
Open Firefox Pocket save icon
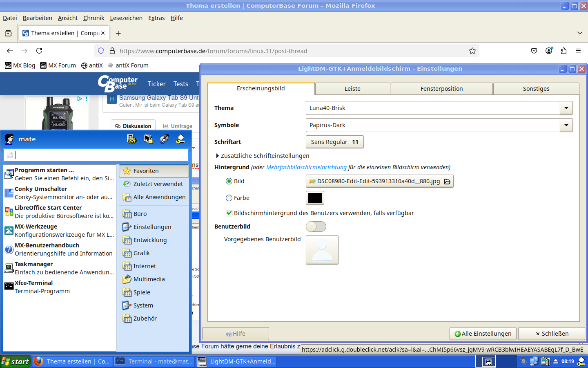pyautogui.click(x=534, y=51)
